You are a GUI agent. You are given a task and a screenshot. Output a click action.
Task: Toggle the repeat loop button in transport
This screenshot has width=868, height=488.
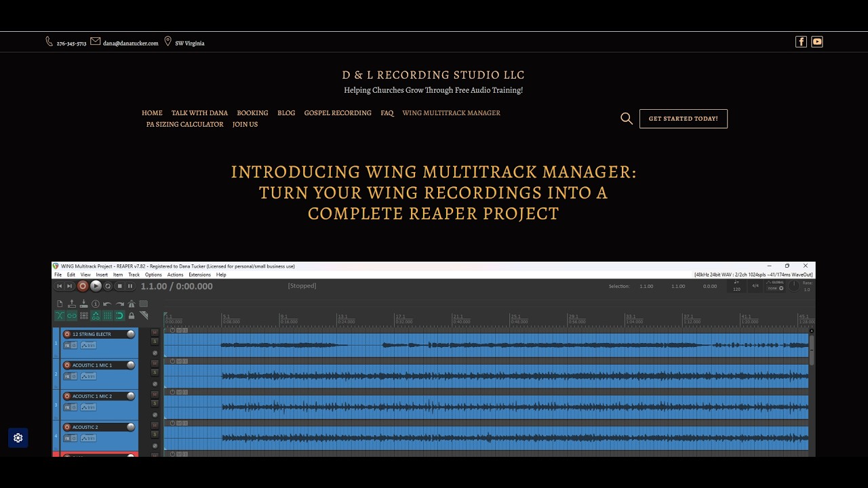[x=108, y=286]
